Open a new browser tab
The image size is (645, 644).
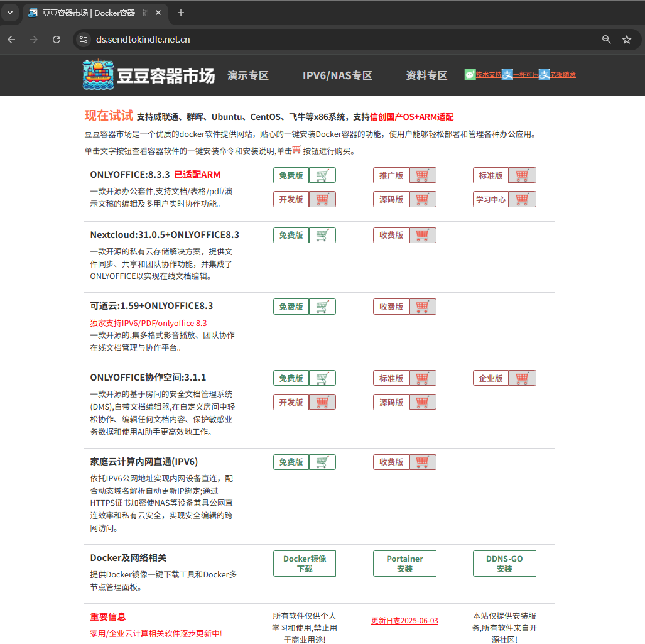[x=181, y=13]
